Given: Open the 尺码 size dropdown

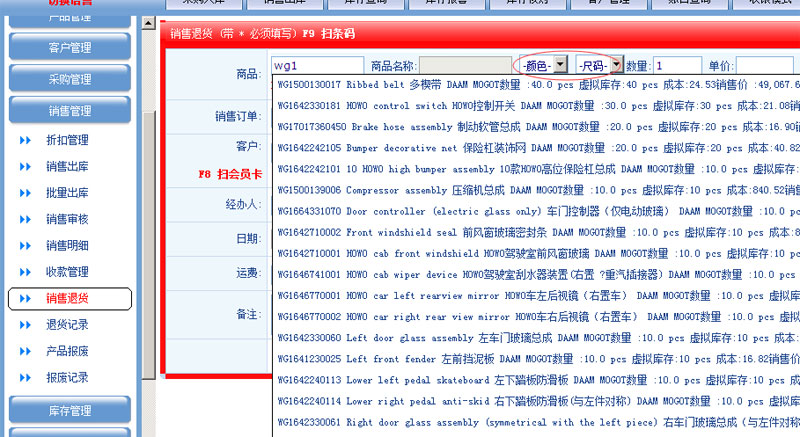Looking at the screenshot, I should click(599, 65).
